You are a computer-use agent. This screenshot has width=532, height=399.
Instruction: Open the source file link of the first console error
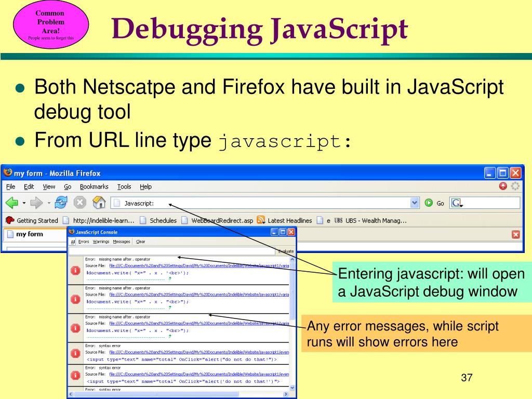199,265
